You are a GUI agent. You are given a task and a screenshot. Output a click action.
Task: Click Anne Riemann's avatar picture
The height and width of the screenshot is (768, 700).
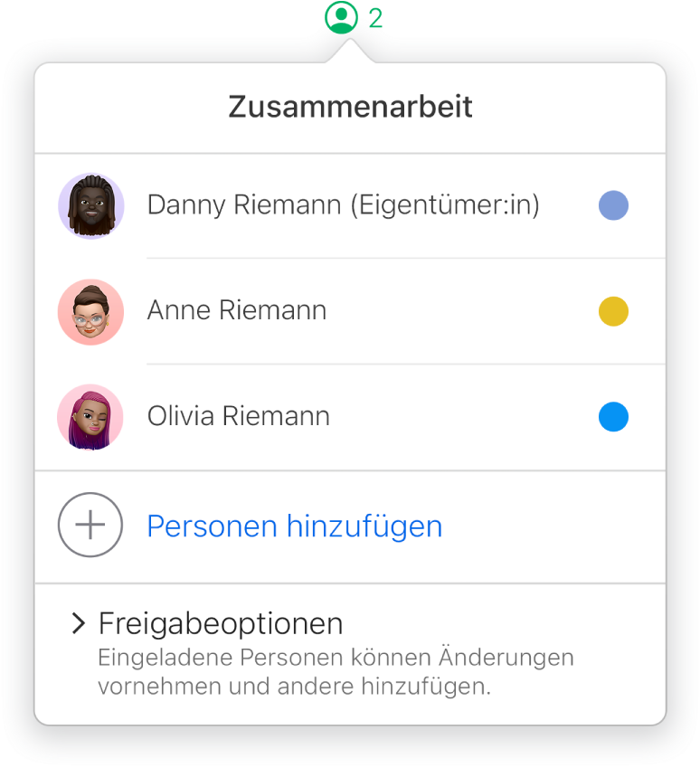(90, 311)
